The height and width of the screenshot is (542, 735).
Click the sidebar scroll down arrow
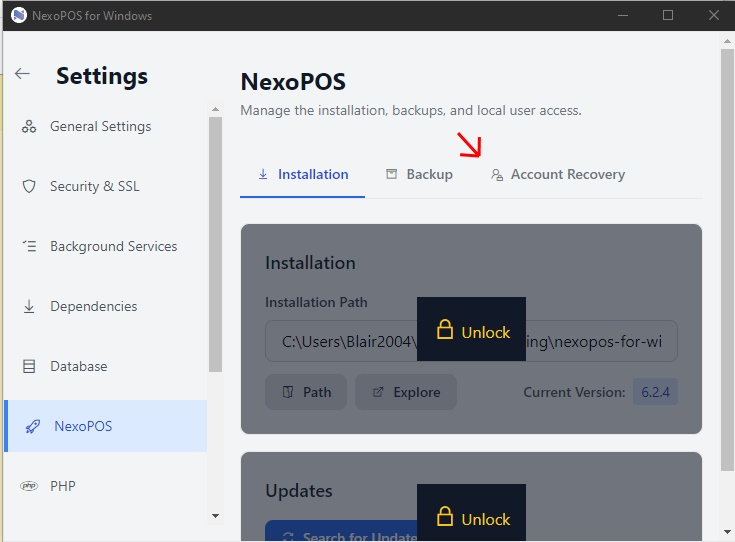[216, 516]
